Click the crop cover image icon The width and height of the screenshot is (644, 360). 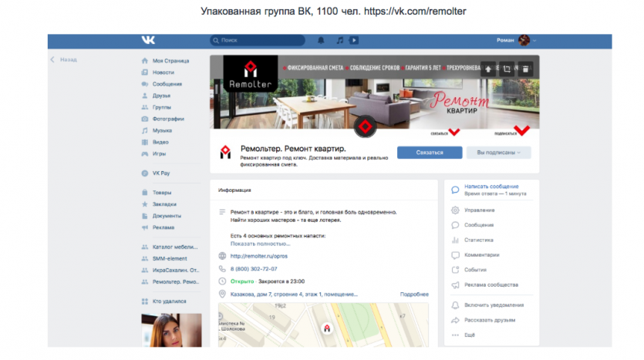507,69
